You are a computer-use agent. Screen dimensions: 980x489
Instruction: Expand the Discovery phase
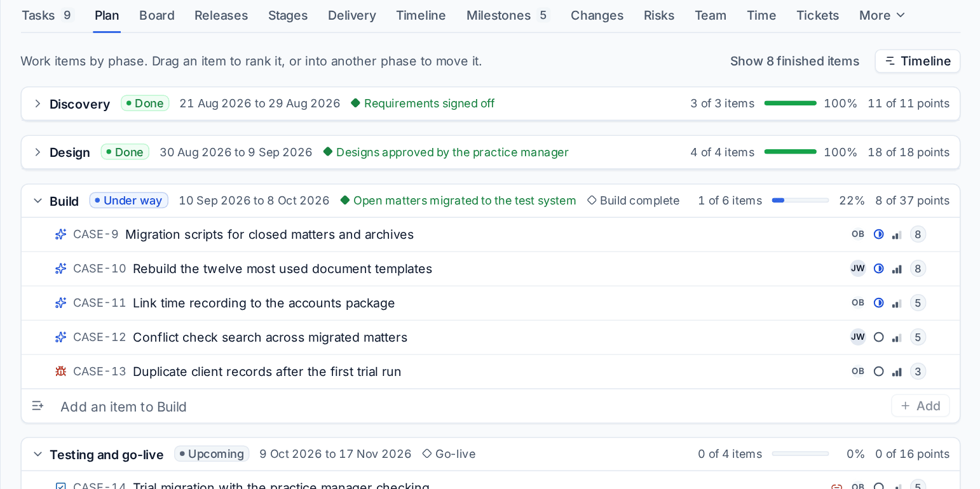tap(37, 104)
